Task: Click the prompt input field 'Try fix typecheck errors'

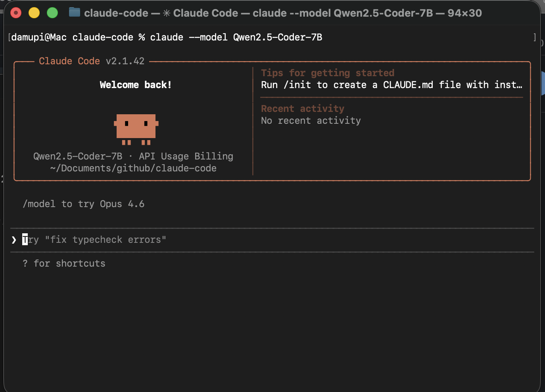Action: [x=272, y=240]
